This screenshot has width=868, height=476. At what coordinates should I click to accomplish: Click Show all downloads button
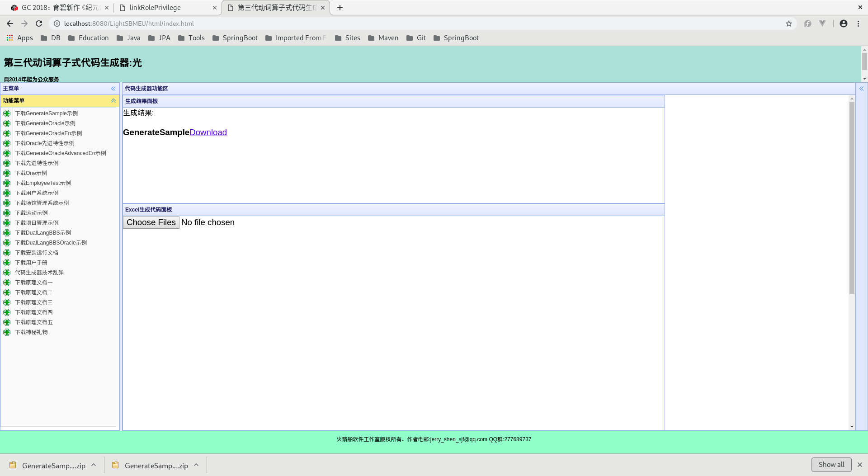coord(831,465)
